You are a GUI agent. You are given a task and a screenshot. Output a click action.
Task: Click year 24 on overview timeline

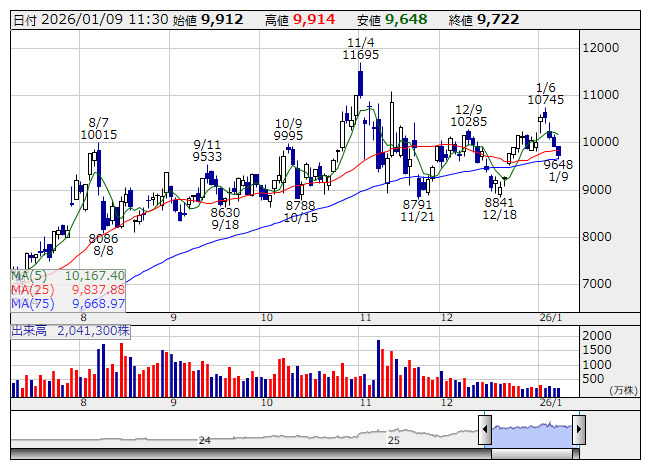tap(204, 440)
